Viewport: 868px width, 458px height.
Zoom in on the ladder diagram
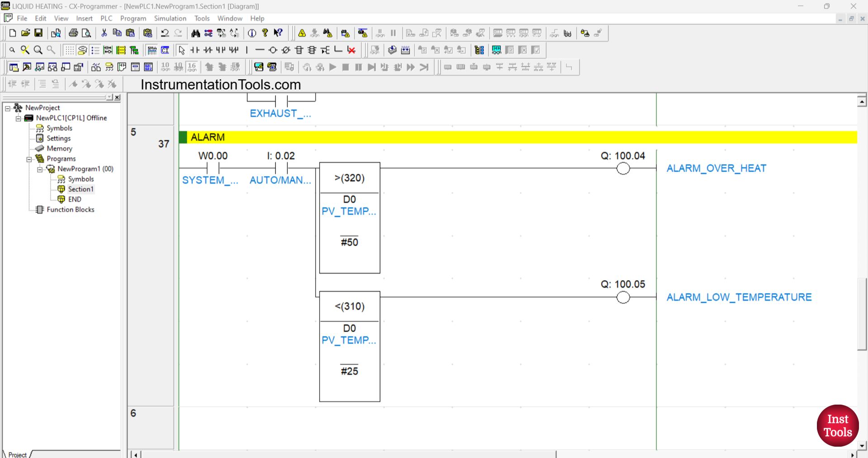(38, 50)
